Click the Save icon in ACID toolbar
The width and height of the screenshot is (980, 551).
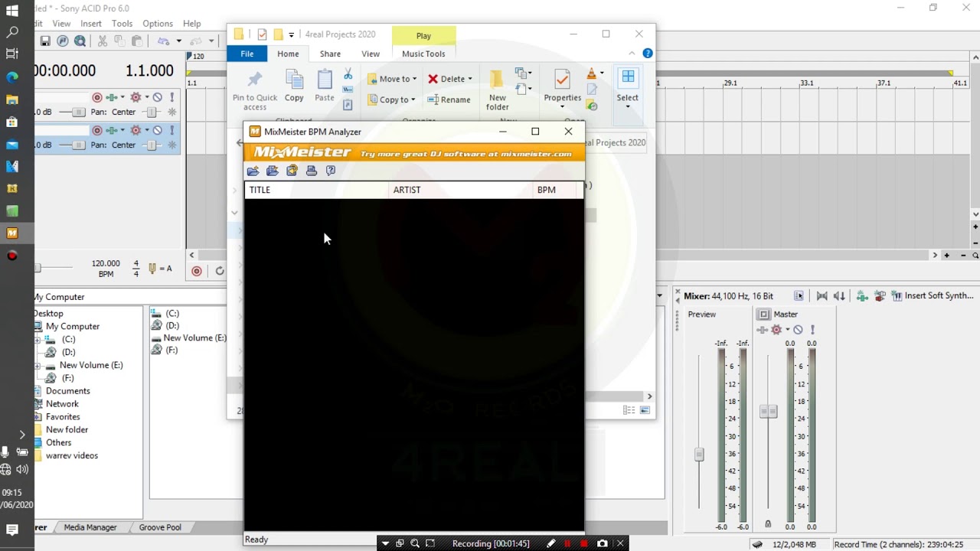tap(45, 41)
